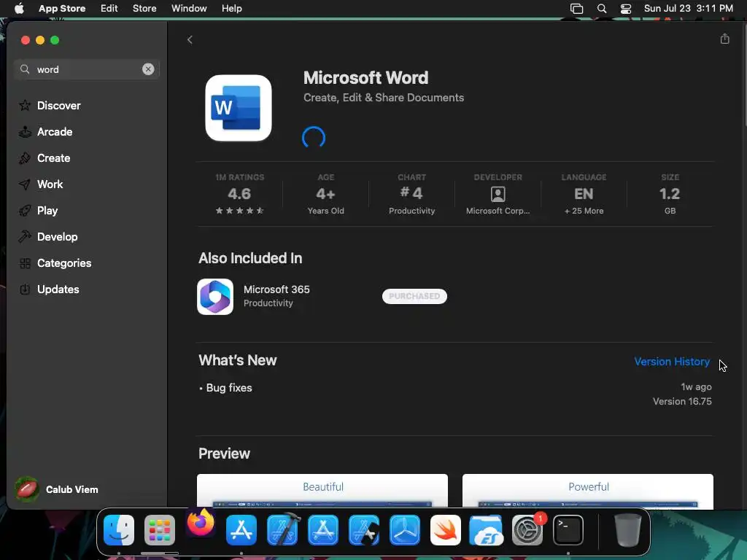
Task: Click the back chevron arrow
Action: (x=190, y=40)
